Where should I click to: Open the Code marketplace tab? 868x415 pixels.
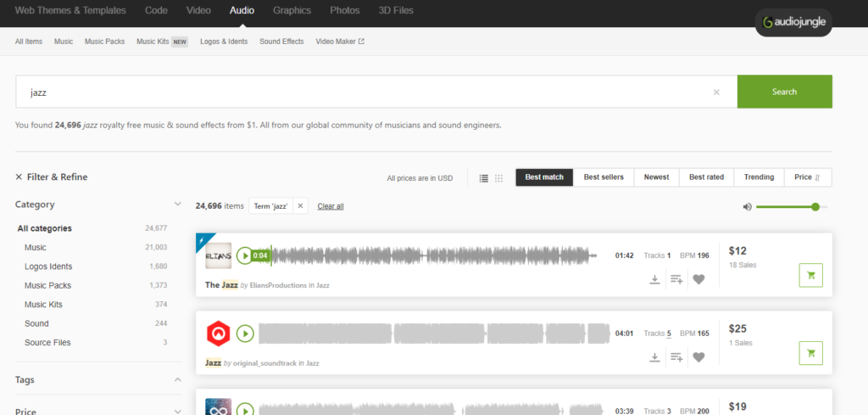pyautogui.click(x=156, y=10)
